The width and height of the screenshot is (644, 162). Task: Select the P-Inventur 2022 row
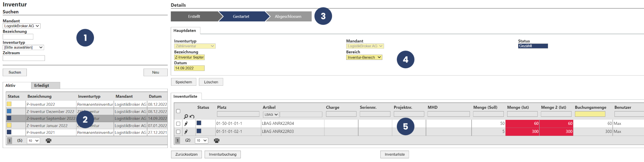coord(87,104)
